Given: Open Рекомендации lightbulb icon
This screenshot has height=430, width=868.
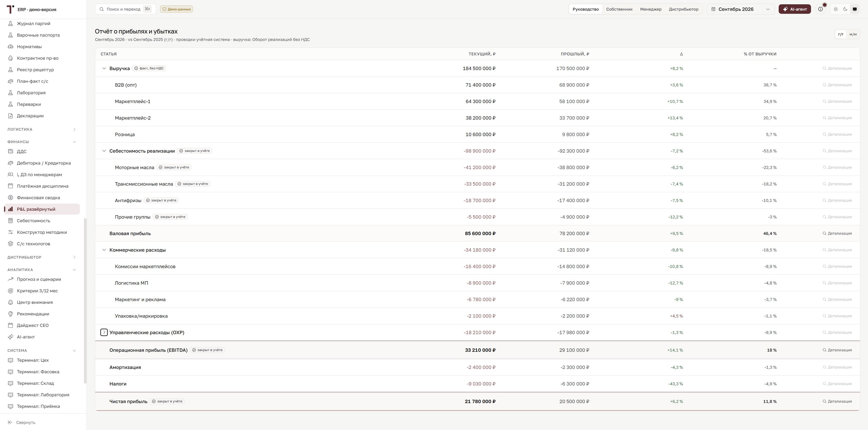Looking at the screenshot, I should (10, 314).
